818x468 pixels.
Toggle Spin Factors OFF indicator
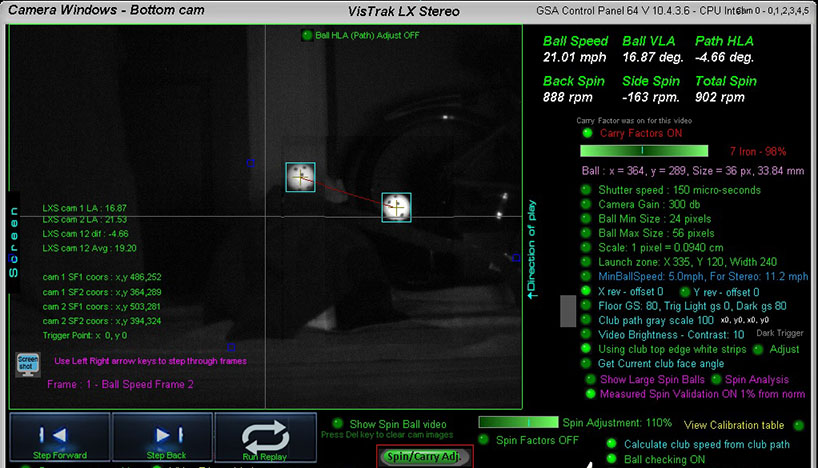[x=485, y=440]
